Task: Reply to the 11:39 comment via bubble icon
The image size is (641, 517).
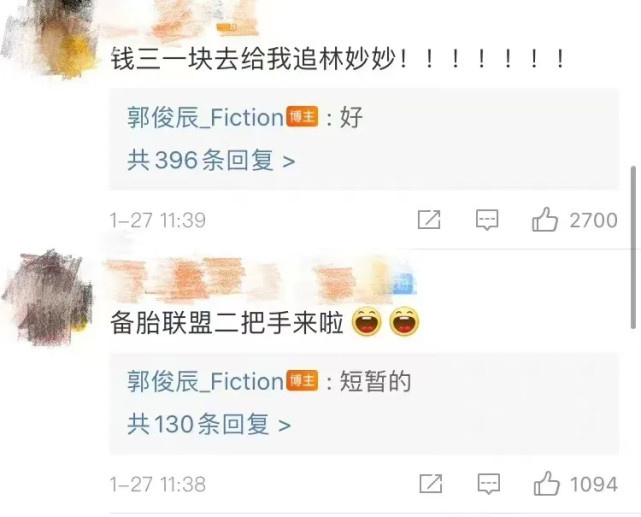Action: coord(487,220)
